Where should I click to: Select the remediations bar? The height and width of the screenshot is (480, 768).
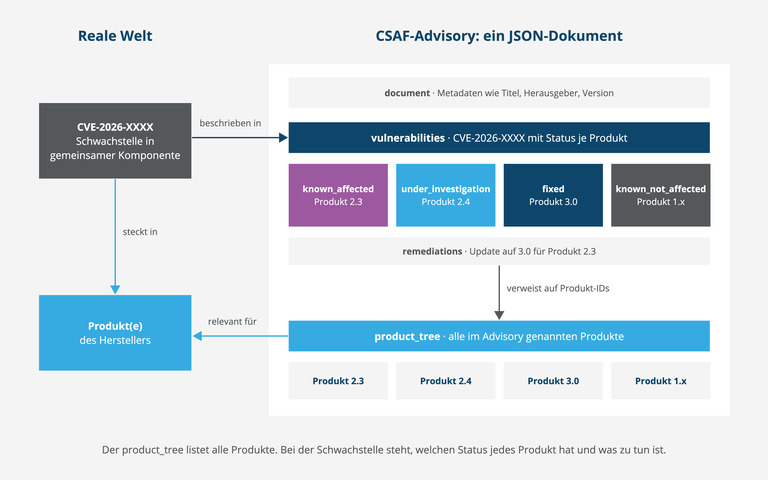(499, 251)
